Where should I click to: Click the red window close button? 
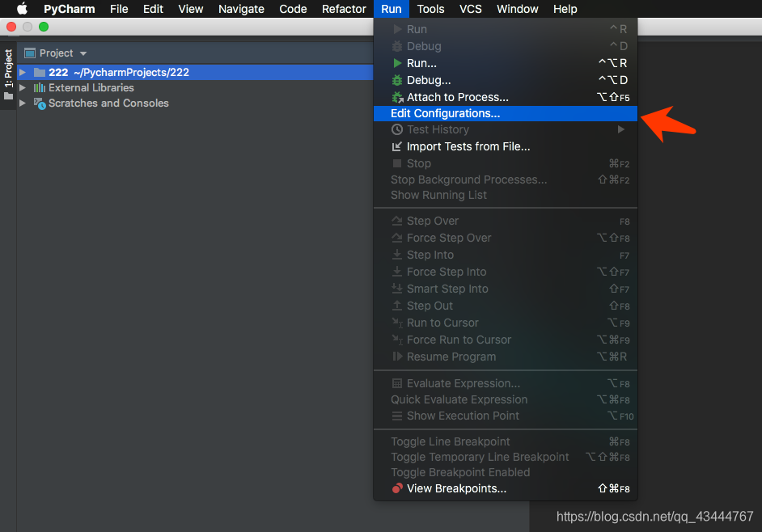[x=11, y=27]
